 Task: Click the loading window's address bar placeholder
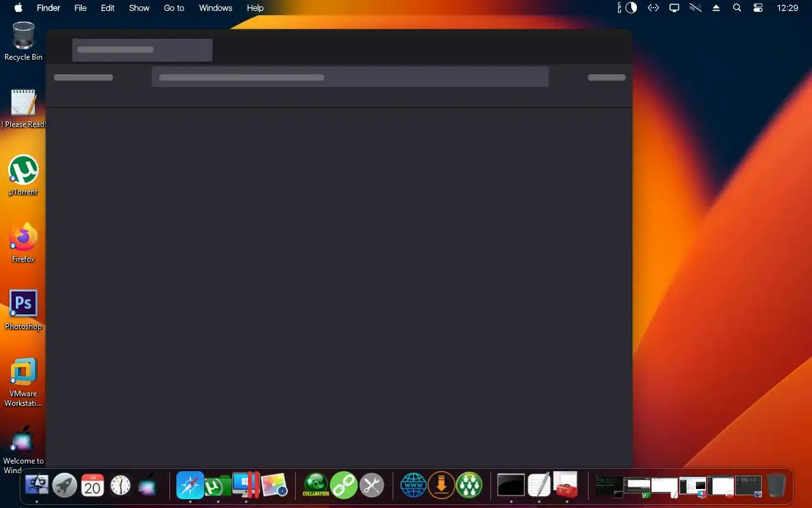click(350, 77)
